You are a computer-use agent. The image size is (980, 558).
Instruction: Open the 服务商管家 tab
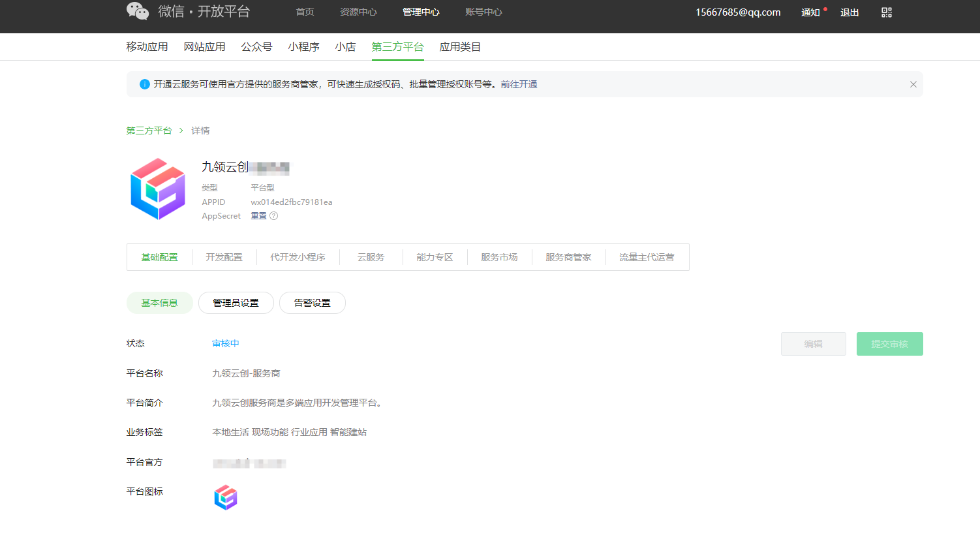569,257
